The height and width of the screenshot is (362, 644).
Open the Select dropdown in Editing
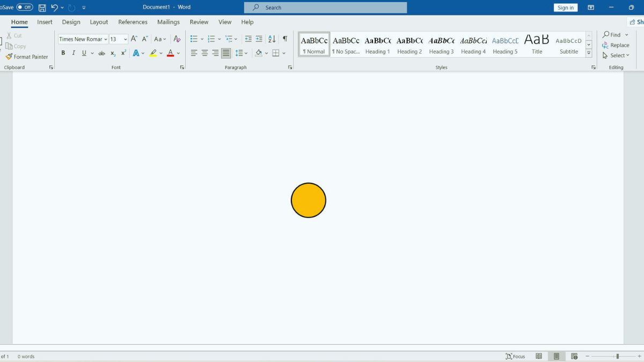tap(616, 56)
